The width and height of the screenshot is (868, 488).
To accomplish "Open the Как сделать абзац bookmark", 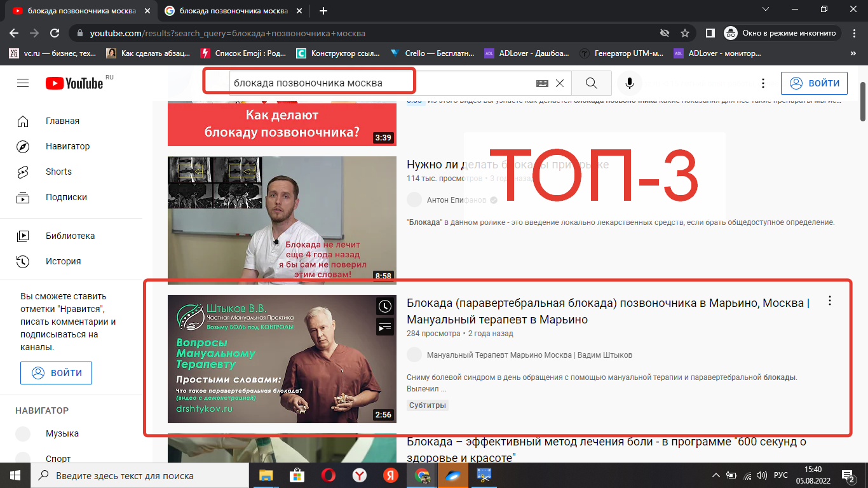I will click(148, 53).
